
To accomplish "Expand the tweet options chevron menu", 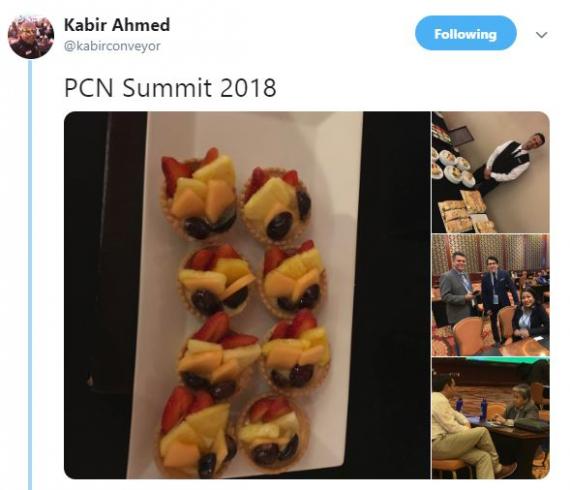I will click(541, 35).
